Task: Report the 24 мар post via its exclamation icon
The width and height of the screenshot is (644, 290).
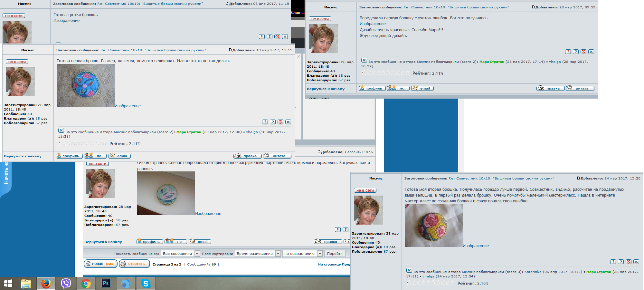Action: [x=613, y=262]
